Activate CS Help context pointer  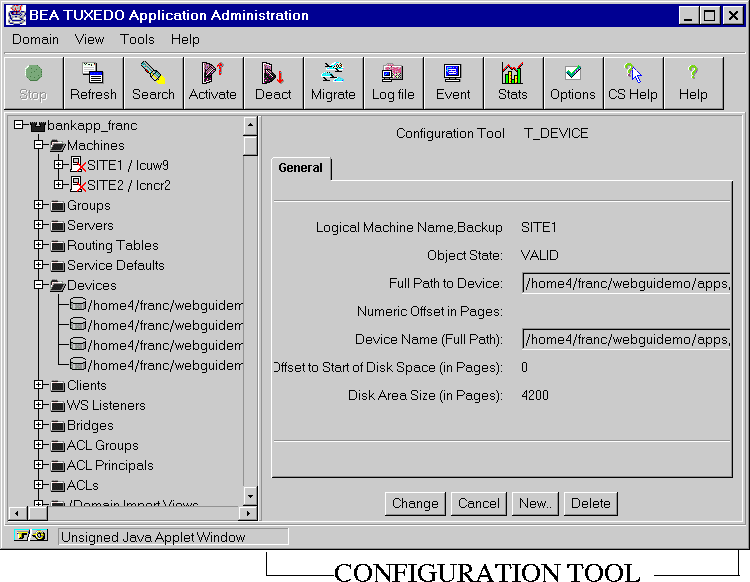633,83
